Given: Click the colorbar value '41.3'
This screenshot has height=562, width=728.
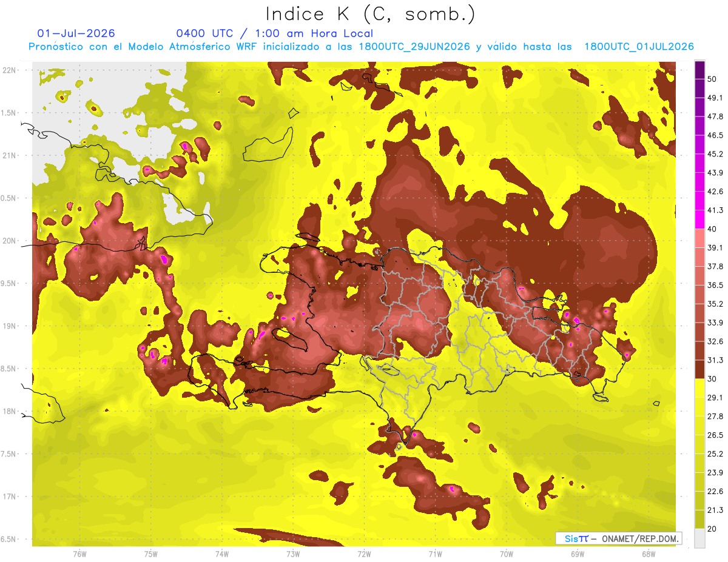Looking at the screenshot, I should pyautogui.click(x=715, y=210).
